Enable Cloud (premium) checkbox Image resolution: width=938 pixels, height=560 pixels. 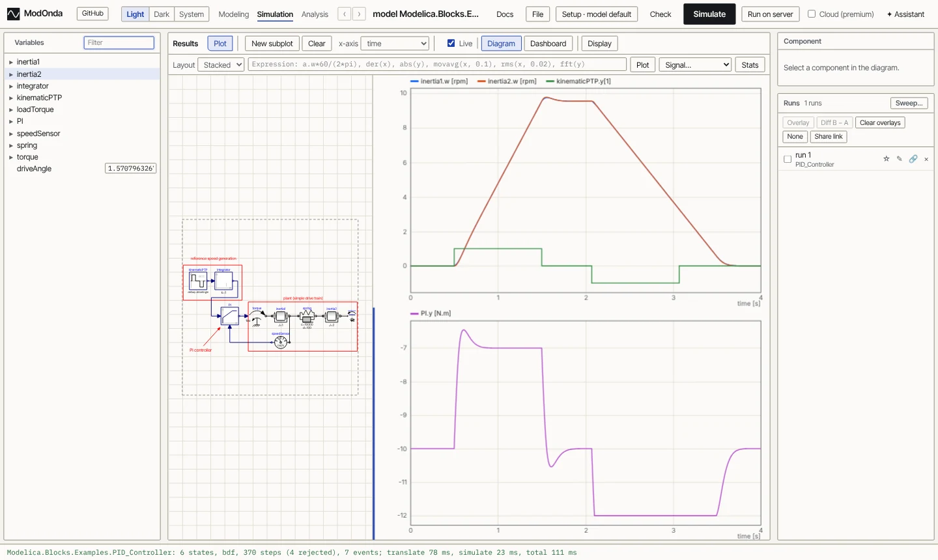pyautogui.click(x=812, y=14)
